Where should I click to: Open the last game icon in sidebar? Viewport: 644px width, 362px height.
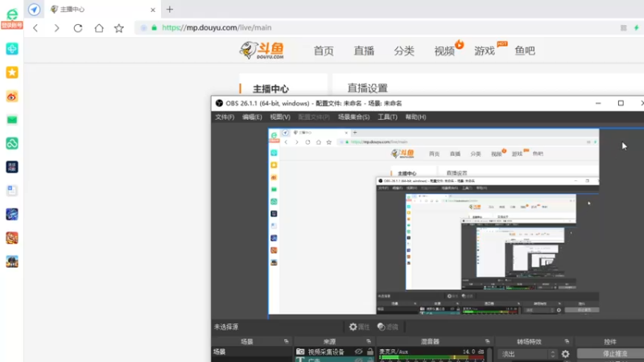[x=12, y=261]
